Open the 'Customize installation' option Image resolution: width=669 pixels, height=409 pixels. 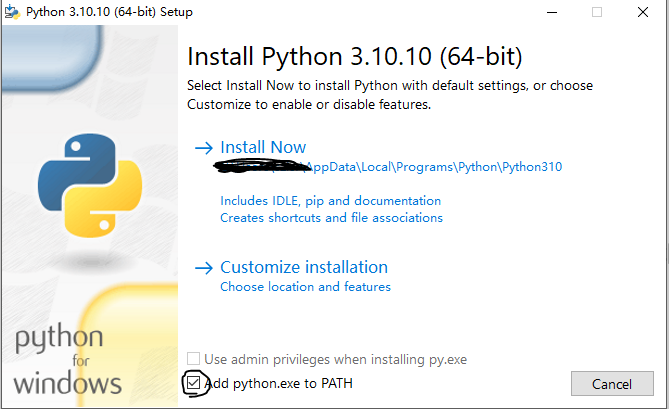(303, 267)
